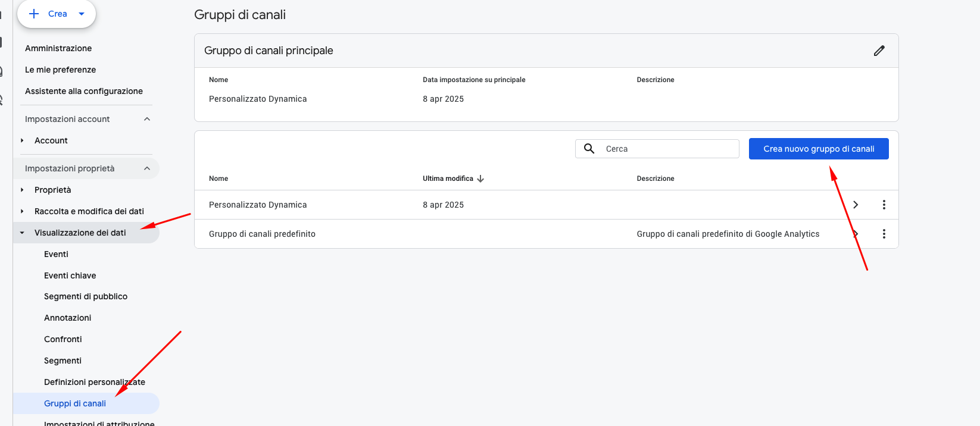Click sort arrow next to Ultima modifica
This screenshot has width=980, height=426.
[x=480, y=178]
